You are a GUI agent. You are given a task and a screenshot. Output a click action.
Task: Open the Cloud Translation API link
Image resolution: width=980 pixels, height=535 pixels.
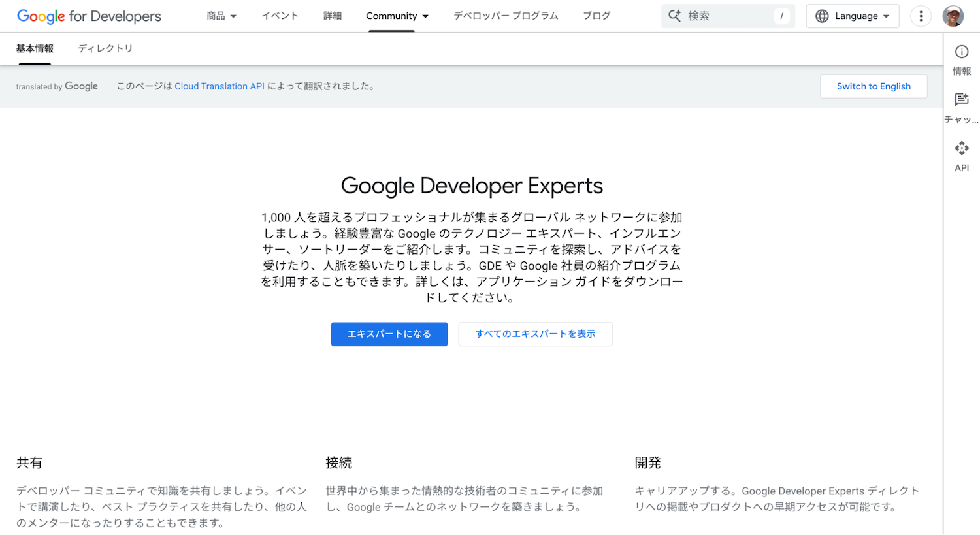220,86
